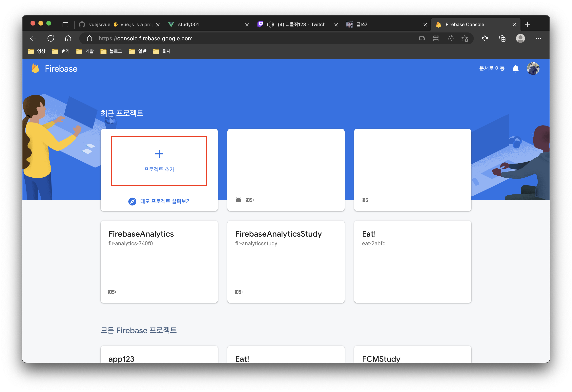Switch to the 글쓰기 tab
Viewport: 572px width, 392px height.
coord(386,24)
